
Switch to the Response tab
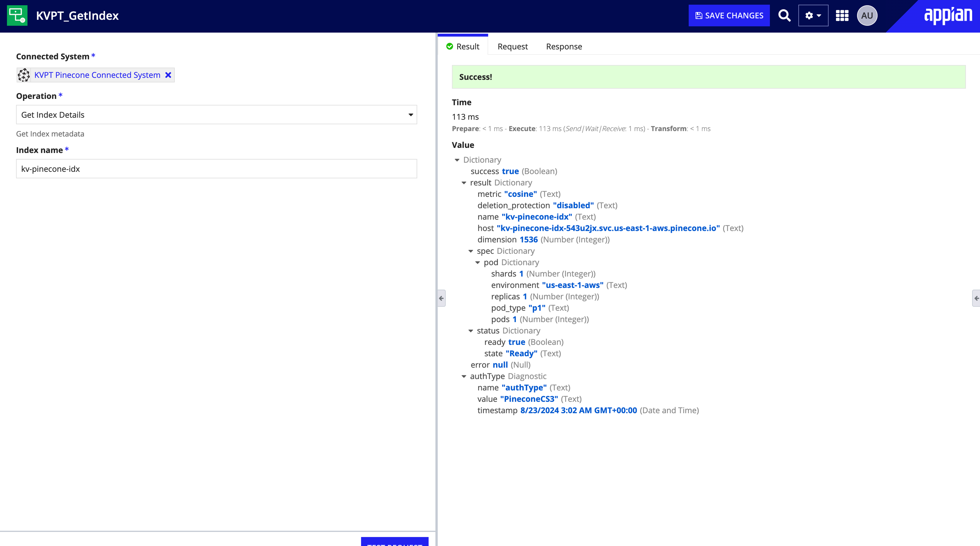coord(564,46)
